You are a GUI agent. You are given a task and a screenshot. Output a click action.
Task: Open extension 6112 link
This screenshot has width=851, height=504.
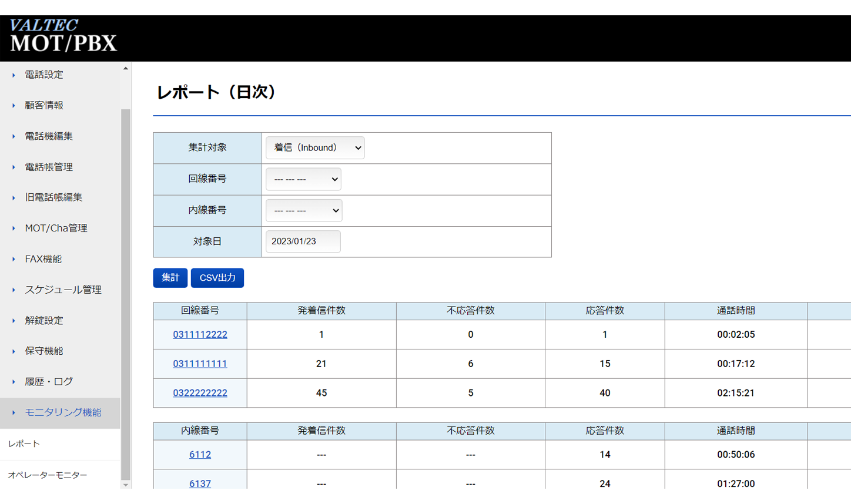tap(200, 454)
